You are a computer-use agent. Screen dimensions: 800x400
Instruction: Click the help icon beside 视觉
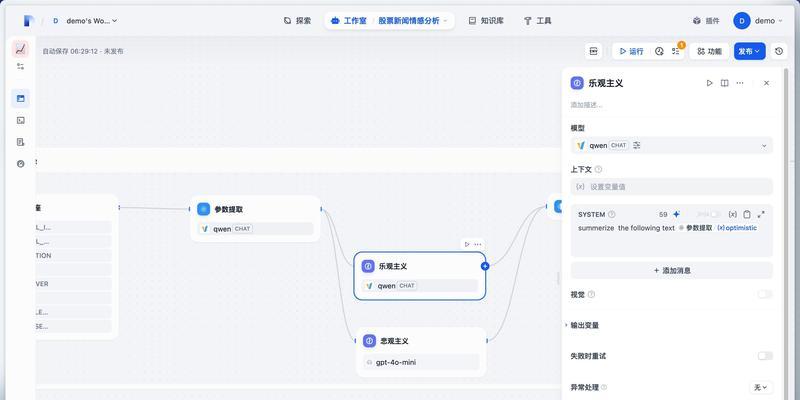pyautogui.click(x=591, y=294)
